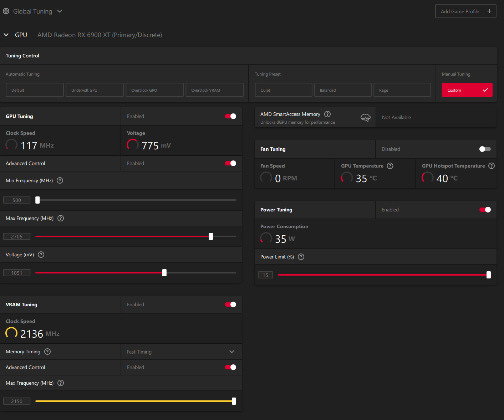Open help for Voltage (mV)
The width and height of the screenshot is (504, 420).
tap(41, 255)
